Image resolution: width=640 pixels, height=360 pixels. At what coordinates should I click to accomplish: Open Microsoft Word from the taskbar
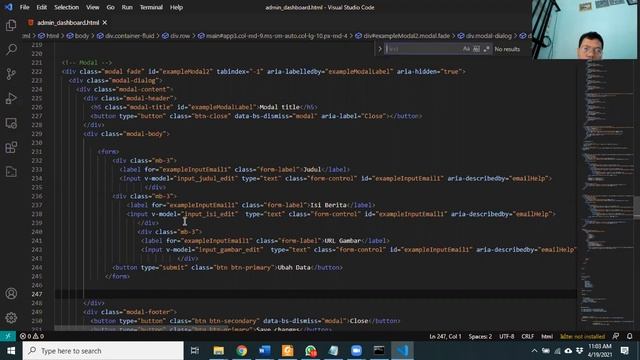(x=264, y=351)
